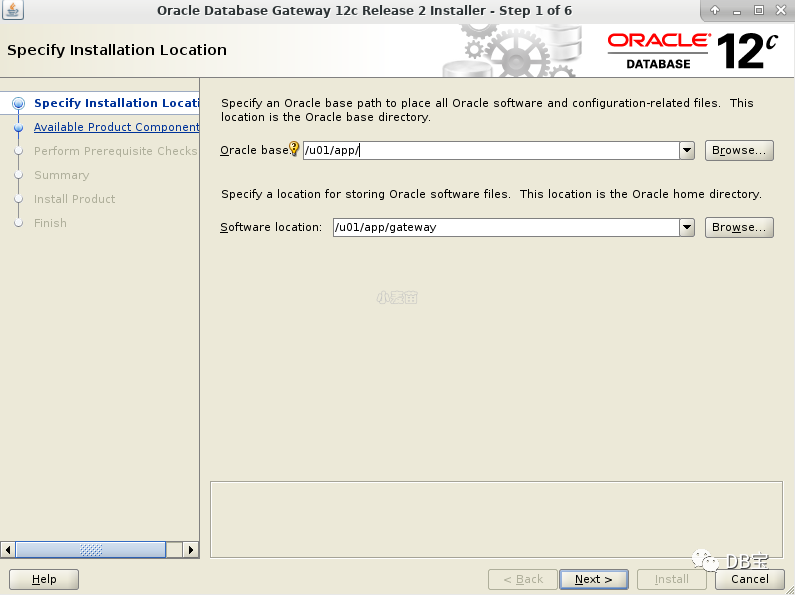Click the Back button

[523, 579]
